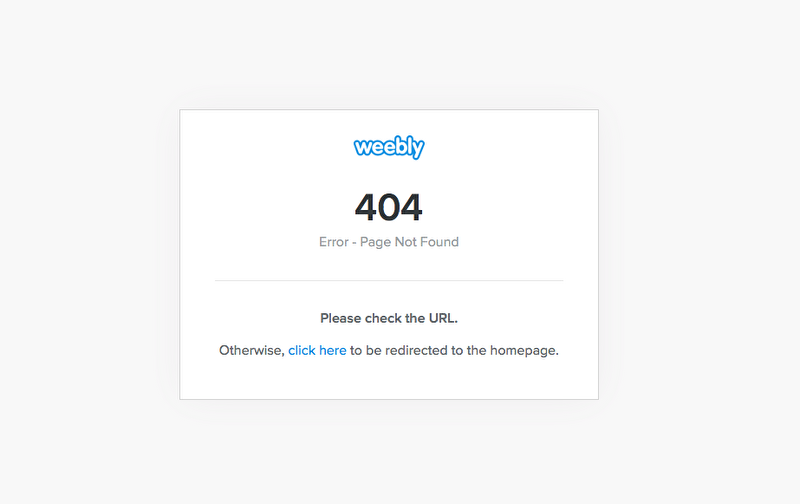Click the word 'click' in the blue link
Image resolution: width=800 pixels, height=504 pixels.
point(302,350)
